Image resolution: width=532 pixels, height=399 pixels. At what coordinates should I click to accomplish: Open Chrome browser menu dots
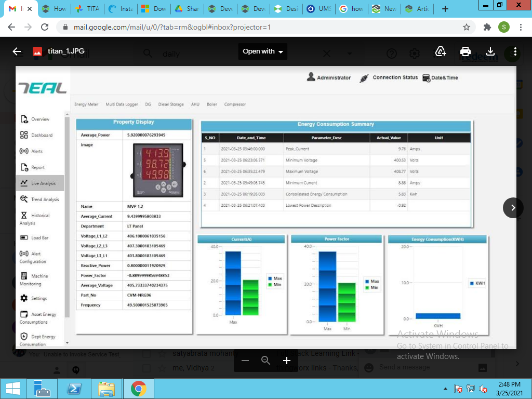click(x=521, y=26)
